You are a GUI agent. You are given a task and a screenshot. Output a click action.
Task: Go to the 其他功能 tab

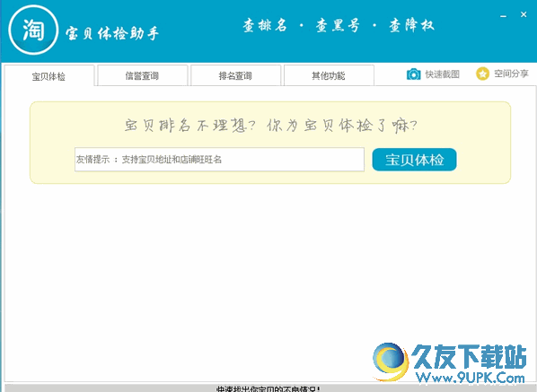pos(329,75)
